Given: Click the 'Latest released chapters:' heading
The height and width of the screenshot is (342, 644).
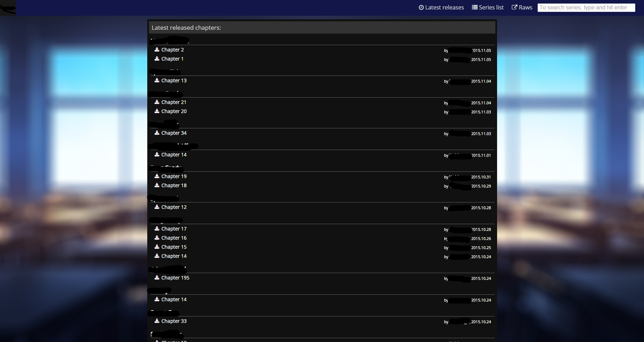Looking at the screenshot, I should 186,28.
